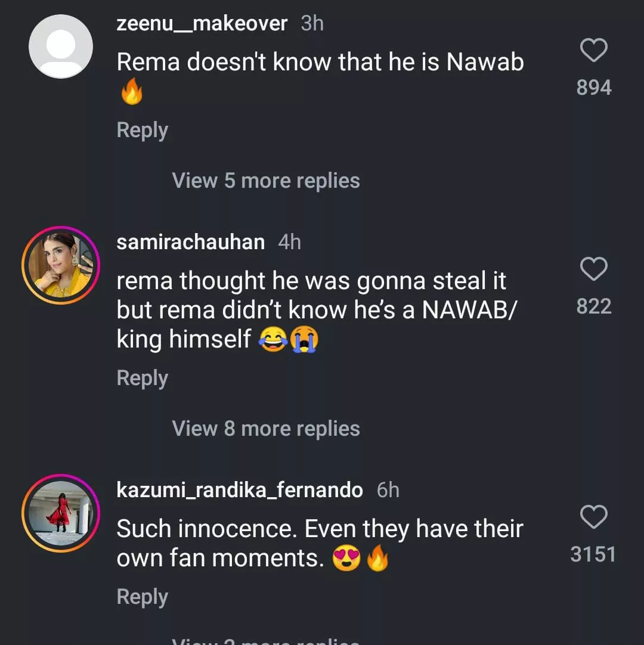Viewport: 644px width, 645px height.
Task: Click the "Rema doesn't know" comment text
Action: [320, 62]
